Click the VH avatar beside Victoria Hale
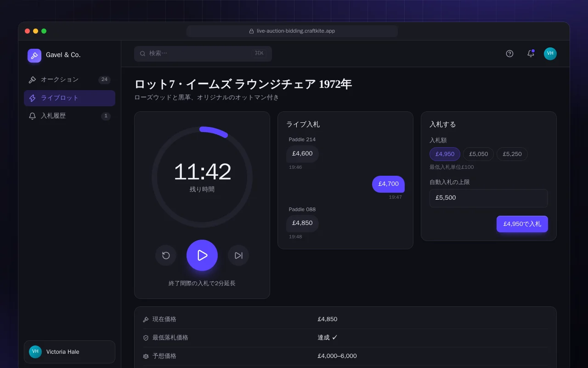This screenshot has width=588, height=368. pos(35,352)
